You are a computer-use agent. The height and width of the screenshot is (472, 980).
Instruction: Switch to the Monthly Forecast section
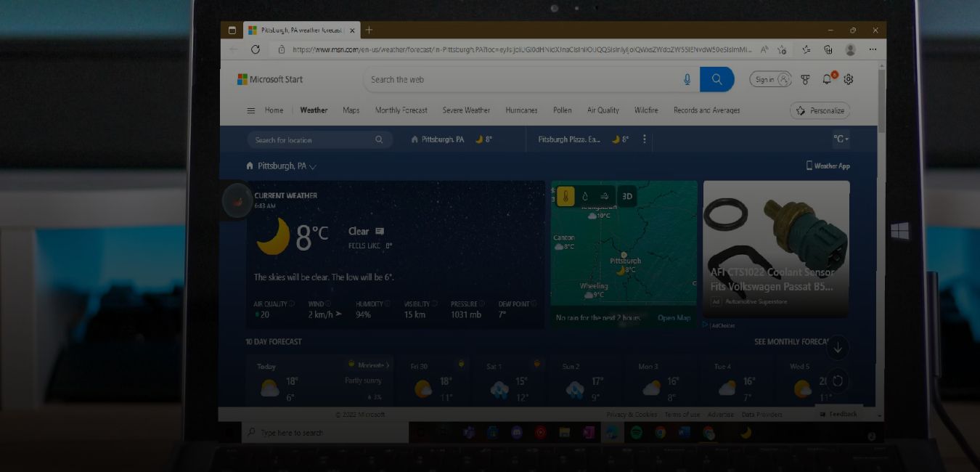tap(401, 110)
